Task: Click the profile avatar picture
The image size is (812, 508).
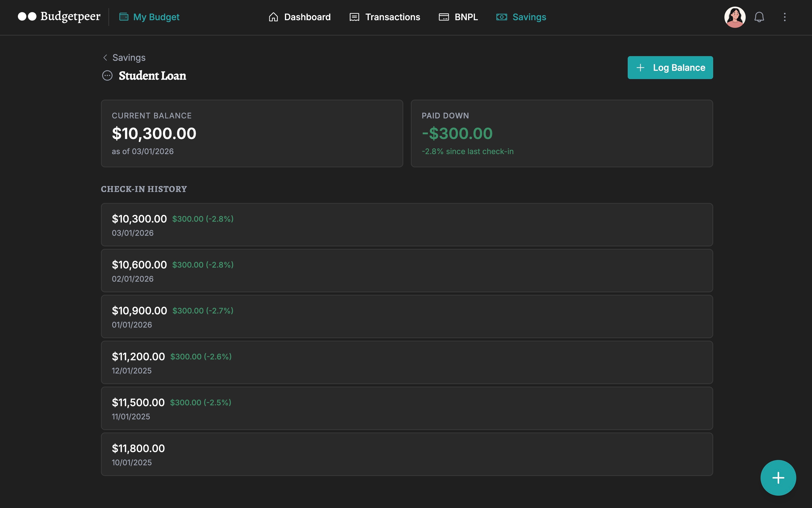Action: coord(735,17)
